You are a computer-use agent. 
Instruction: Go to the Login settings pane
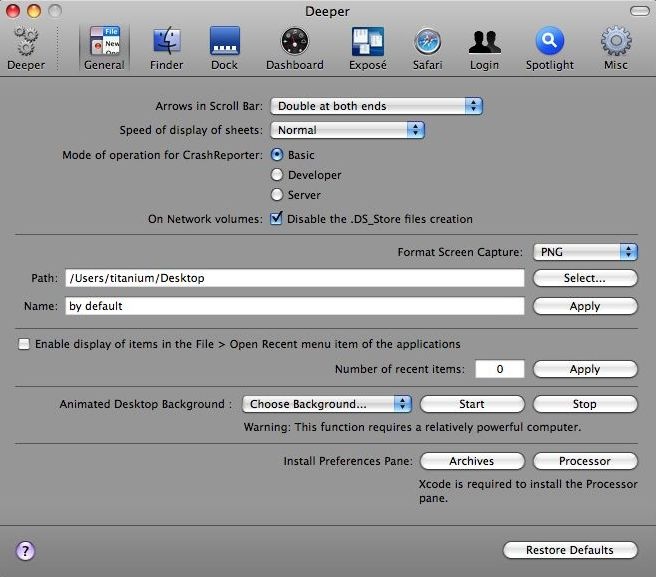point(484,47)
